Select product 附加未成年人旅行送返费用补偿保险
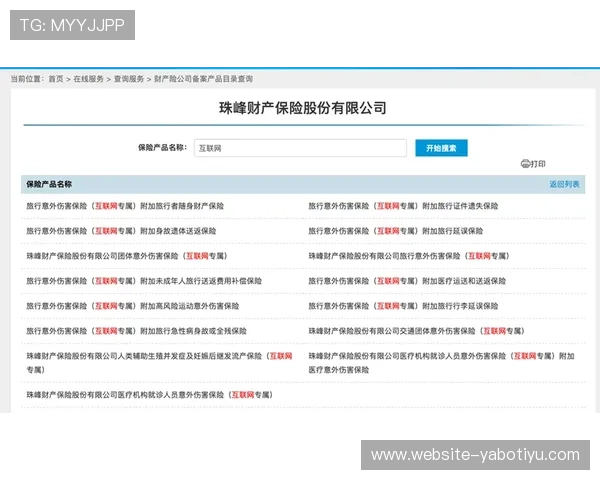This screenshot has width=600, height=480. 144,281
